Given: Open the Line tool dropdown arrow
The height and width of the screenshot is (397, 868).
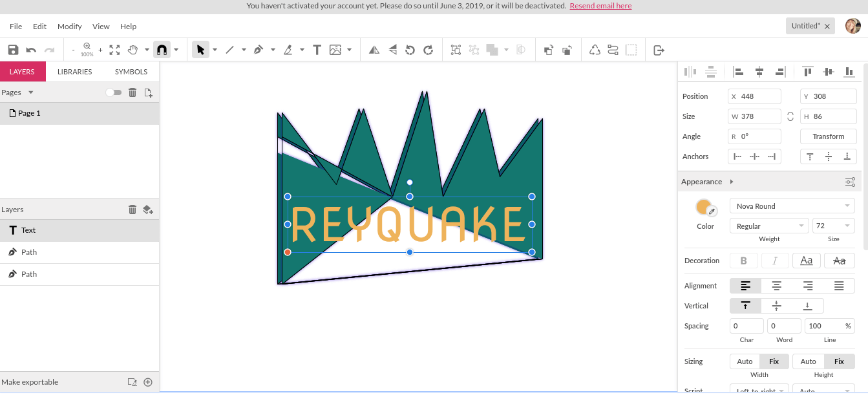Looking at the screenshot, I should (x=244, y=50).
